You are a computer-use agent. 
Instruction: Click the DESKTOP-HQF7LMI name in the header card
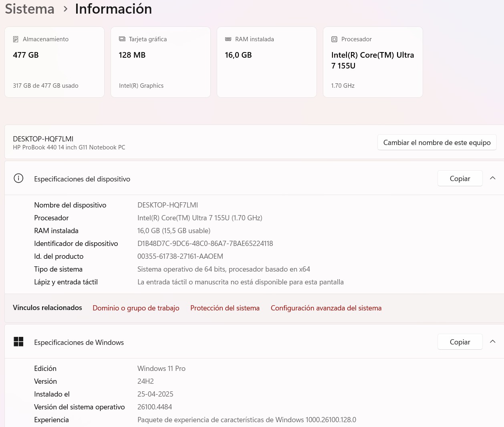pos(43,139)
